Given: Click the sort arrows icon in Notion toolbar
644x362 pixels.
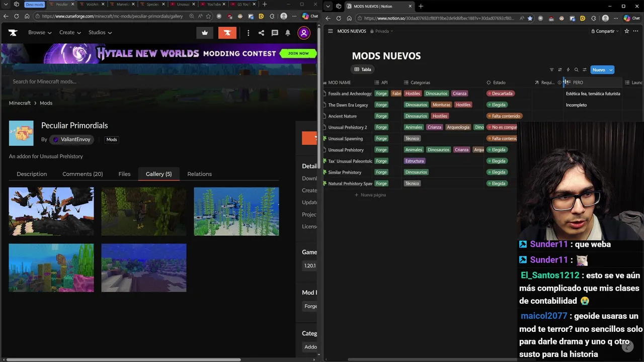Looking at the screenshot, I should pyautogui.click(x=559, y=70).
